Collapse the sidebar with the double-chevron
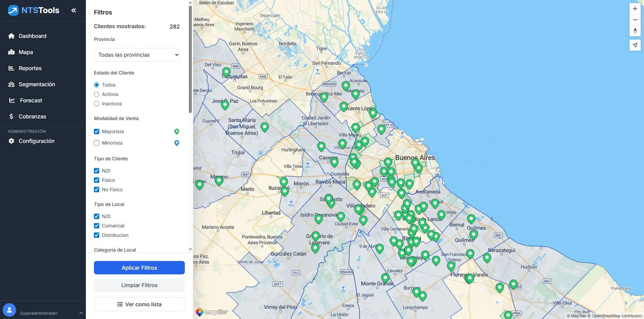Viewport: 644px width, 319px height. [x=73, y=10]
